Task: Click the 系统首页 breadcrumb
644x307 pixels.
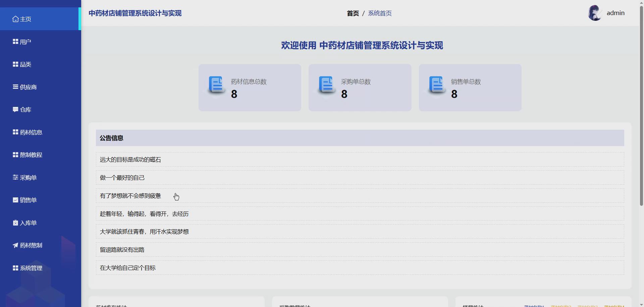Action: 380,13
